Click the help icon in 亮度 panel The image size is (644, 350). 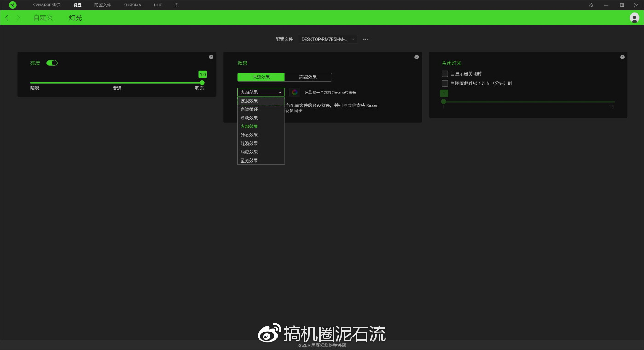point(211,57)
